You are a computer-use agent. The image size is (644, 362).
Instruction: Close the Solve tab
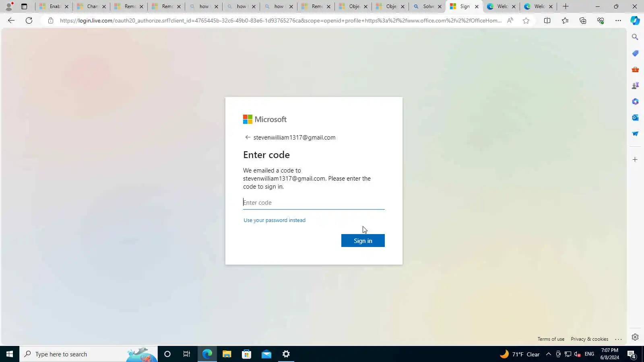coord(440,6)
